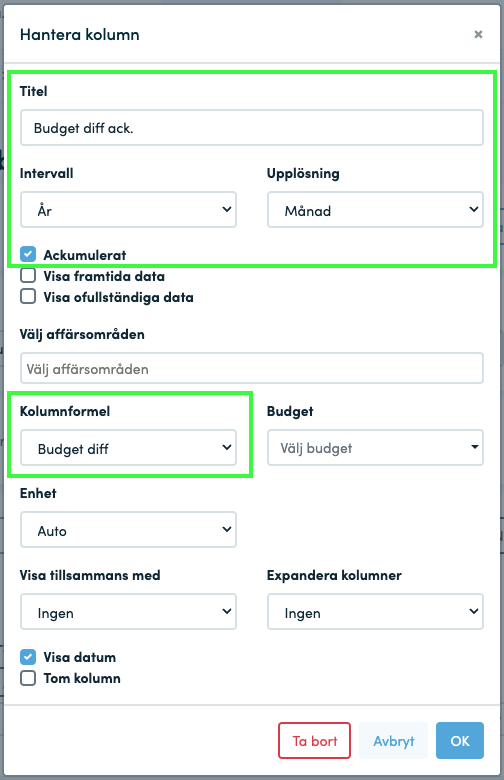This screenshot has width=504, height=780.
Task: Confirm with the OK button
Action: 460,741
